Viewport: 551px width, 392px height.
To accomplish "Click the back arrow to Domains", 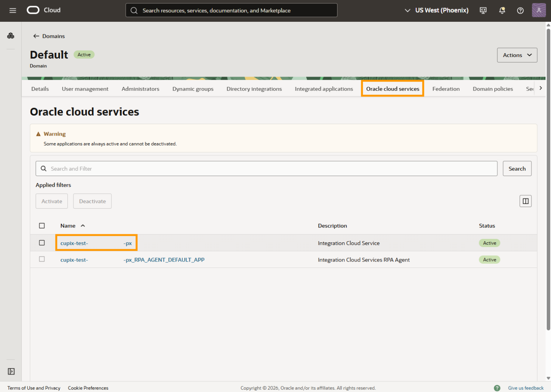I will [x=36, y=36].
